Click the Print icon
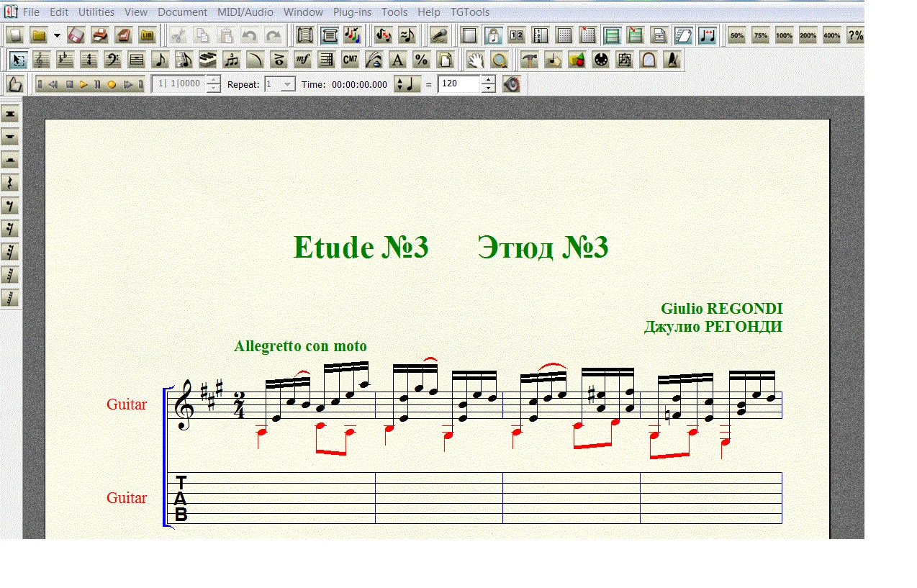The image size is (917, 588). coord(100,35)
